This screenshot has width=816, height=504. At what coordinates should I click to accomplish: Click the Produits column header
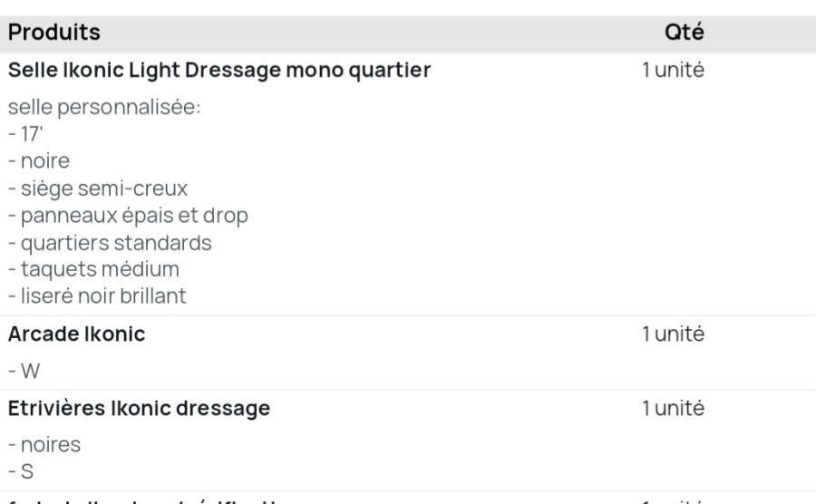54,33
